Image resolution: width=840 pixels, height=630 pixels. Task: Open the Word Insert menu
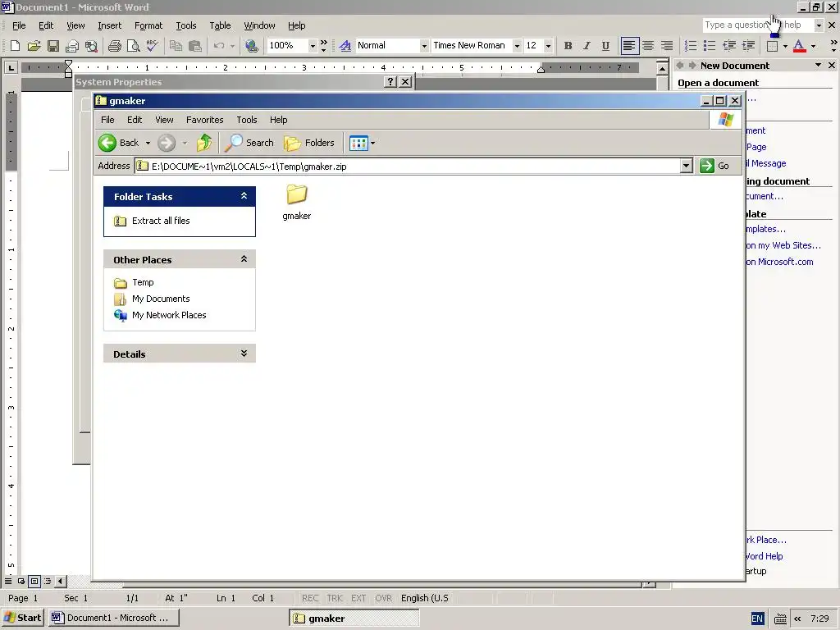(x=109, y=25)
